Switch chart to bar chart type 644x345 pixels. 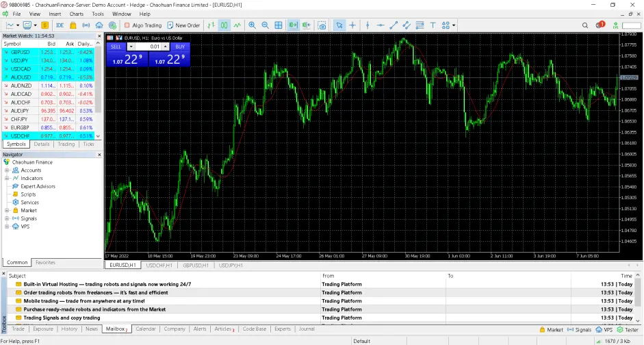pyautogui.click(x=211, y=25)
